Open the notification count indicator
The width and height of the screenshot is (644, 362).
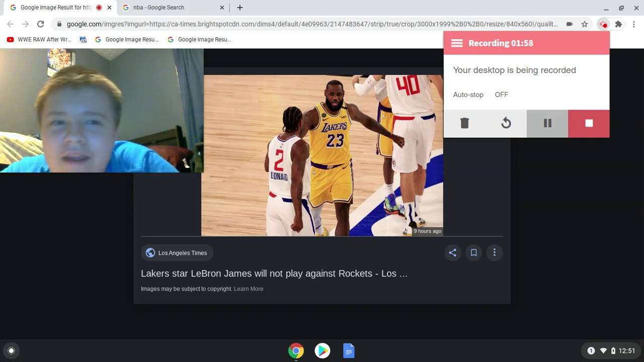591,351
